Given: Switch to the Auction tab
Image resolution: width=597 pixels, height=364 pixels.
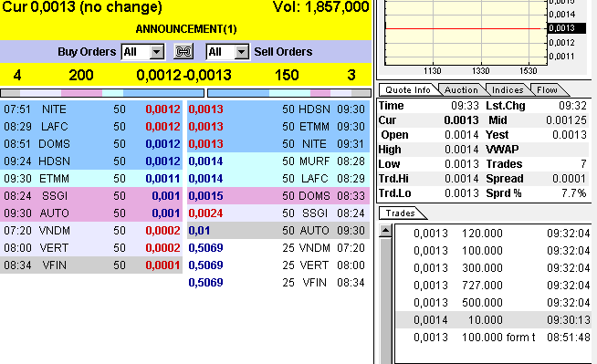Looking at the screenshot, I should pos(461,89).
